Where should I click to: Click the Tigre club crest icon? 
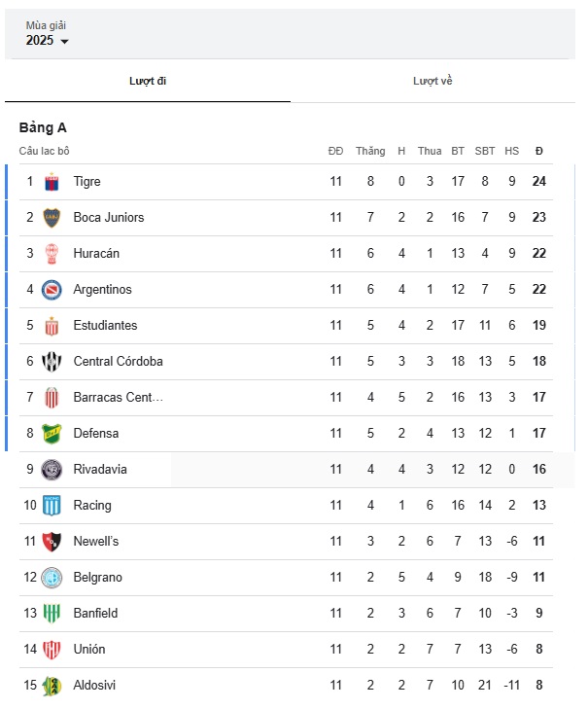[x=52, y=182]
